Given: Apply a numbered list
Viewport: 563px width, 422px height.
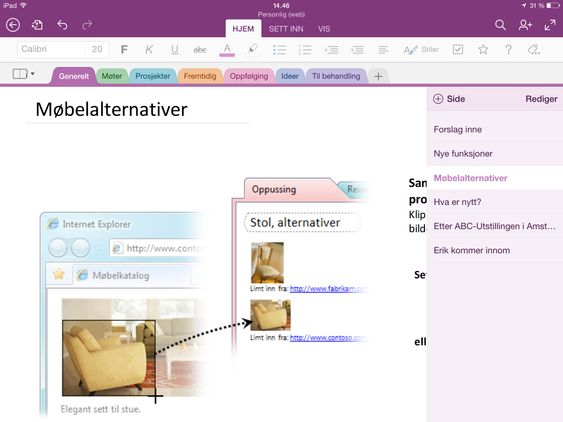Looking at the screenshot, I should [x=305, y=50].
